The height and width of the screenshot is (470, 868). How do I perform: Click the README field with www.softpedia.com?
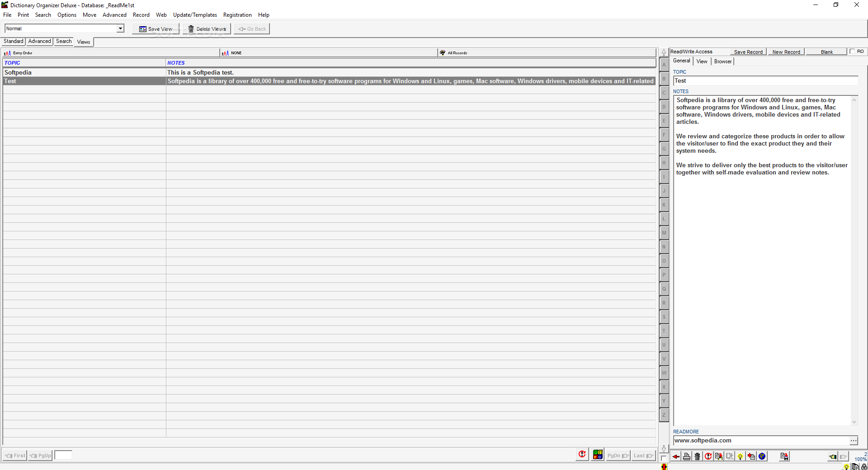(761, 441)
